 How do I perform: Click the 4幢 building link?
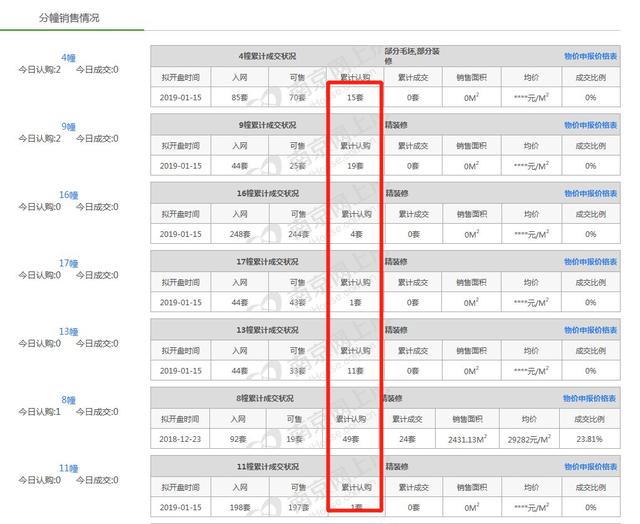[x=68, y=58]
